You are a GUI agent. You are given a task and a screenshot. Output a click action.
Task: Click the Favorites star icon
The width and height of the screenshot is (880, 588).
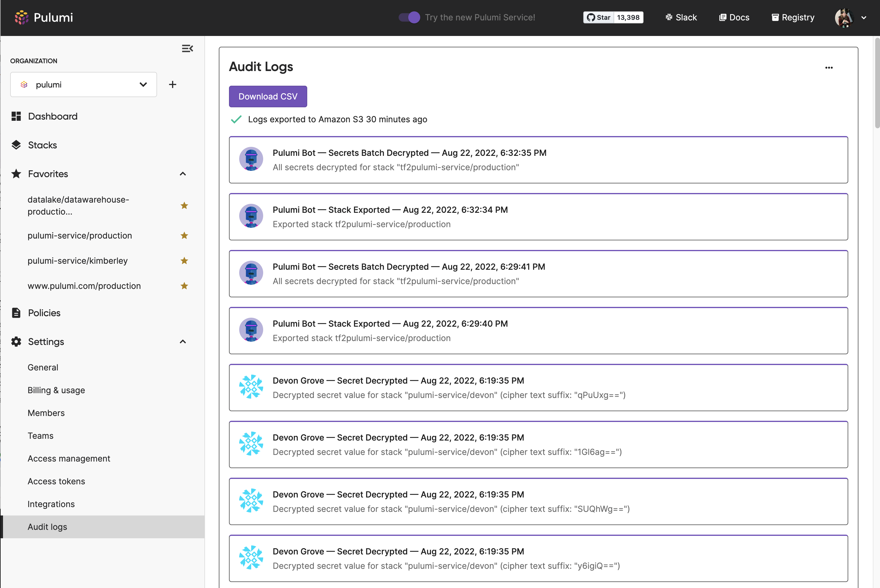[x=16, y=174]
